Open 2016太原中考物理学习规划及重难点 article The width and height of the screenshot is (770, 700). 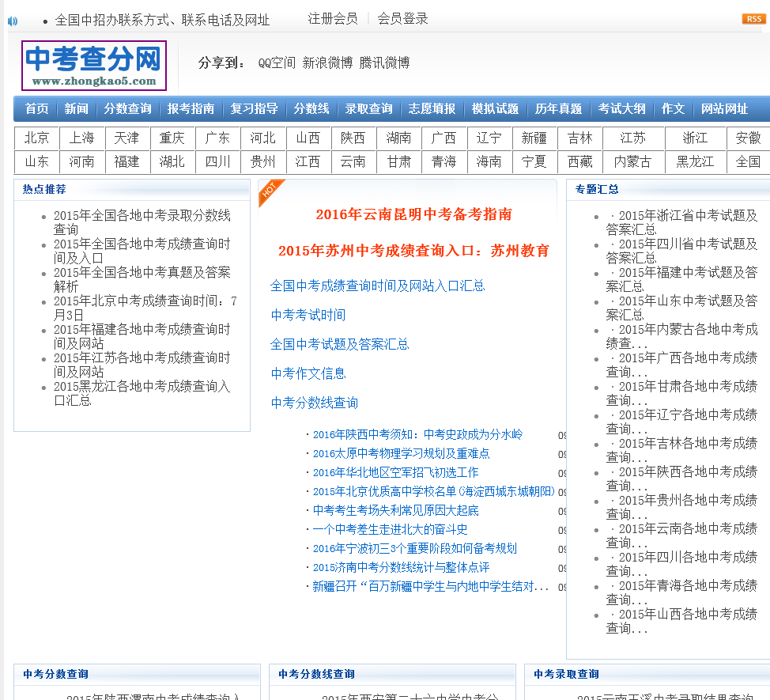[401, 454]
